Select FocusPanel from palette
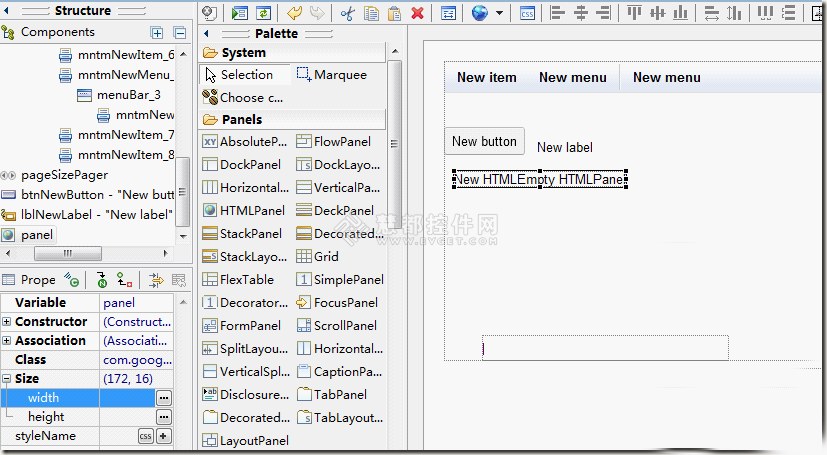Image resolution: width=827 pixels, height=455 pixels. 337,303
